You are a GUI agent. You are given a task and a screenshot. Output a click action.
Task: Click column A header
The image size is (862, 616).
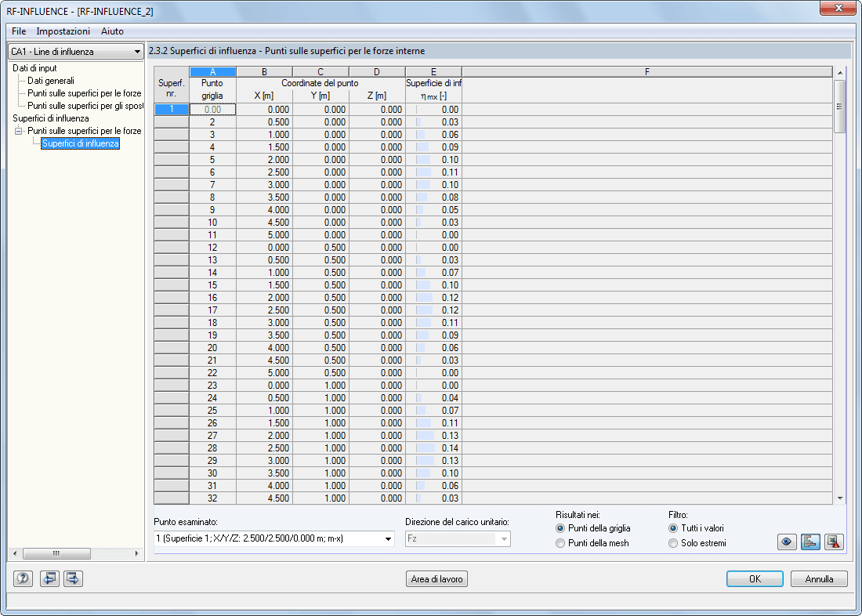pyautogui.click(x=212, y=72)
